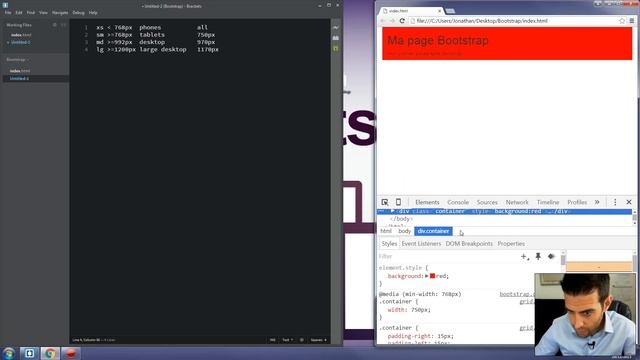
Task: Click the red color swatch beside background
Action: 432,276
